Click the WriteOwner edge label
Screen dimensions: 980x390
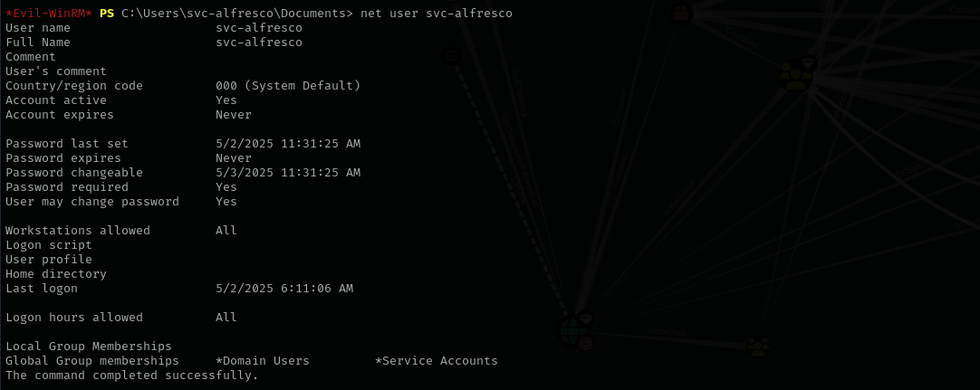pos(678,198)
